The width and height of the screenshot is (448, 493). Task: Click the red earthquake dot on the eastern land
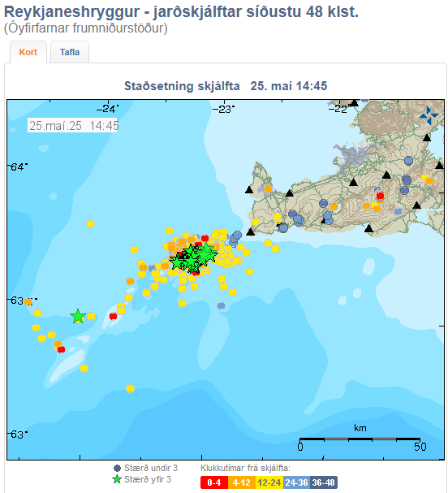[380, 197]
